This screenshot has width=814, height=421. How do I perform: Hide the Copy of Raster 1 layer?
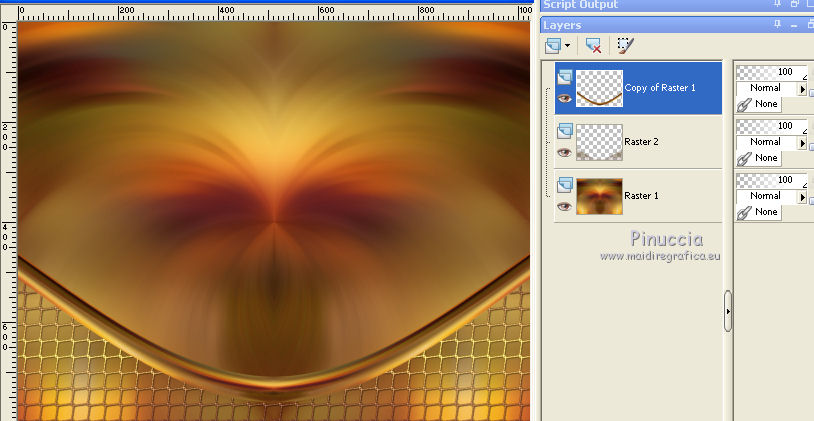click(x=565, y=98)
